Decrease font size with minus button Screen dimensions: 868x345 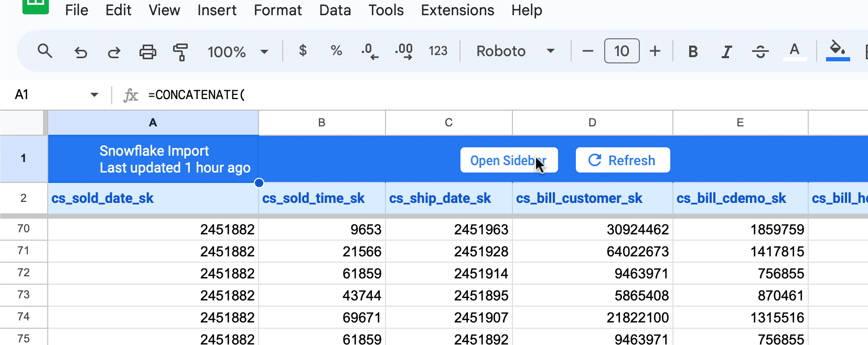[x=588, y=51]
